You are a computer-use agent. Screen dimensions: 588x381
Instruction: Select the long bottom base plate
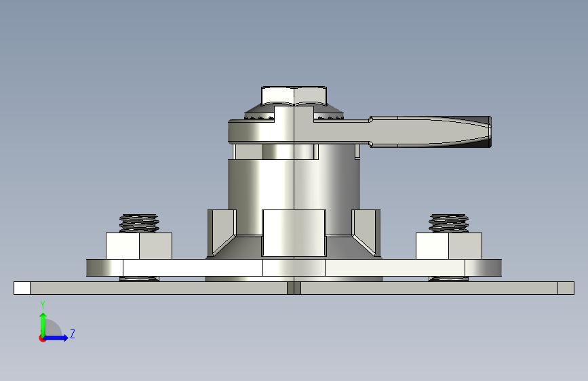pyautogui.click(x=294, y=288)
